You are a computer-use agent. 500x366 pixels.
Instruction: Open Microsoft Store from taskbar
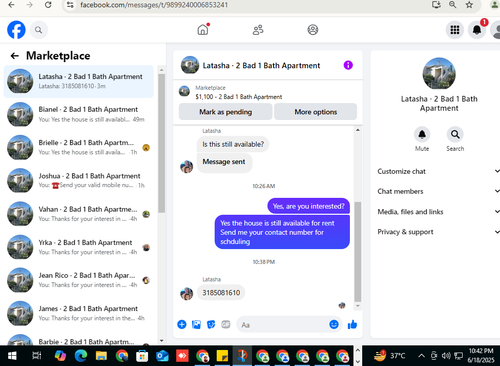click(142, 356)
